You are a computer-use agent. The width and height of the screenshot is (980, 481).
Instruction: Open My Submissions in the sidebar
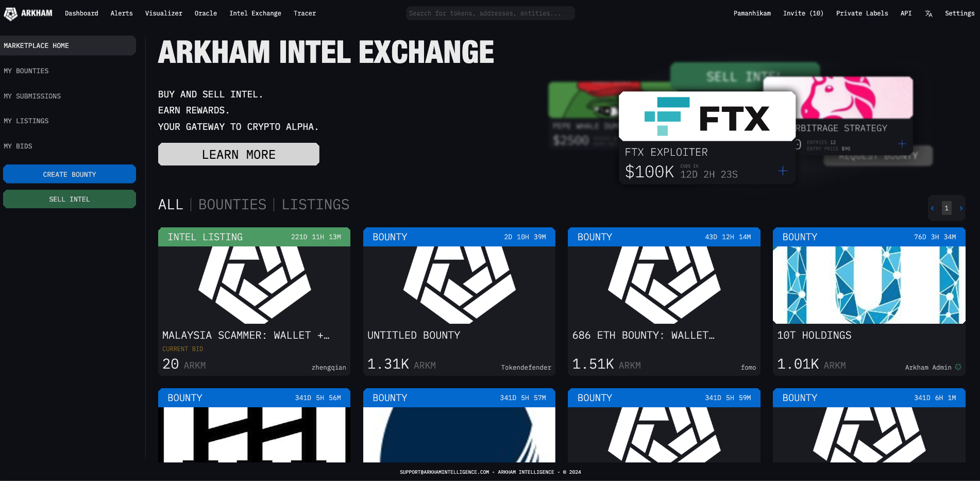[32, 96]
